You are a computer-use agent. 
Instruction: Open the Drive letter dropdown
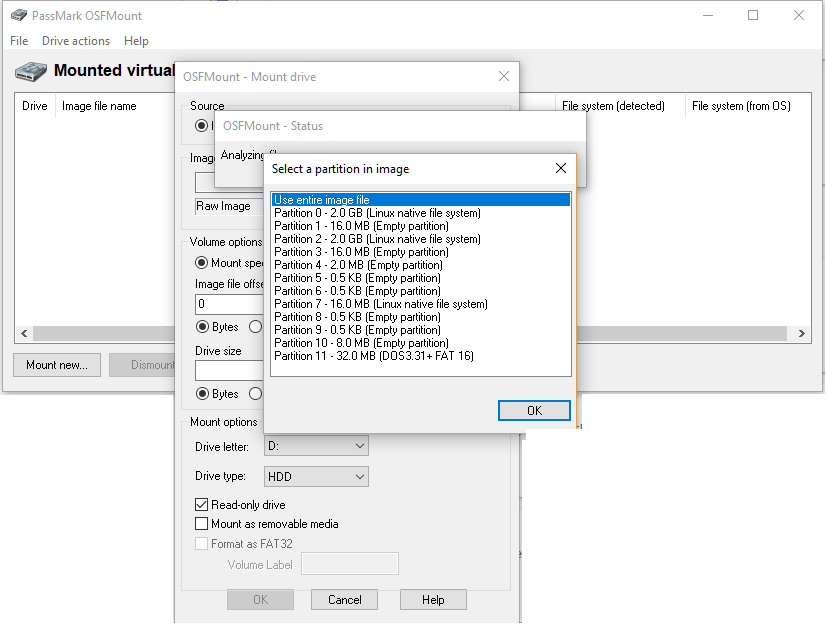316,446
